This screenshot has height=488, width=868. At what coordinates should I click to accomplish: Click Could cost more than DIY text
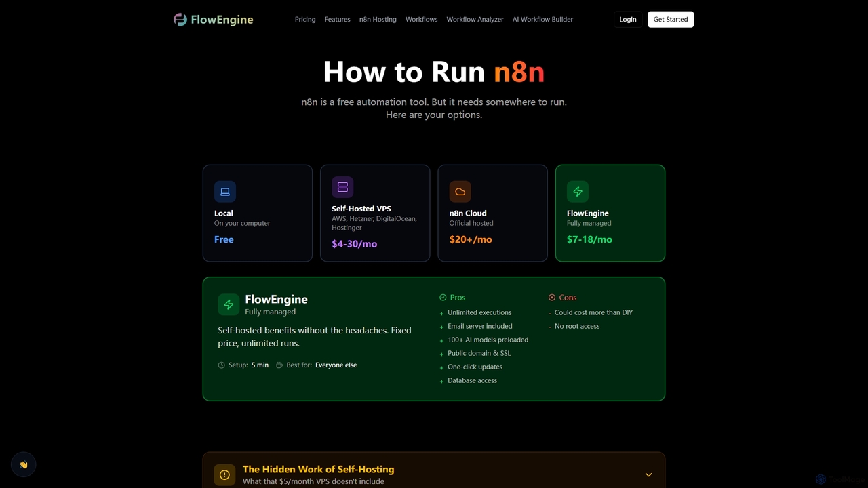coord(593,313)
